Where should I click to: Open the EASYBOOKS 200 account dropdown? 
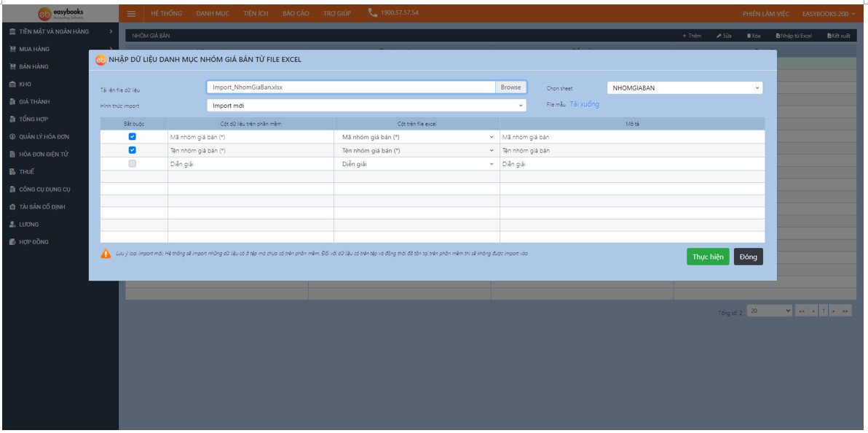click(828, 13)
